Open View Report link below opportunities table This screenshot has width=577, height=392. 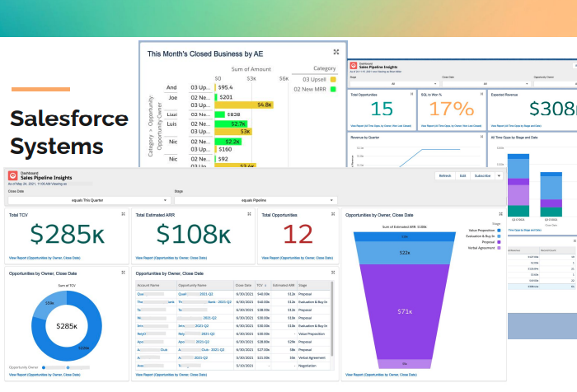171,375
